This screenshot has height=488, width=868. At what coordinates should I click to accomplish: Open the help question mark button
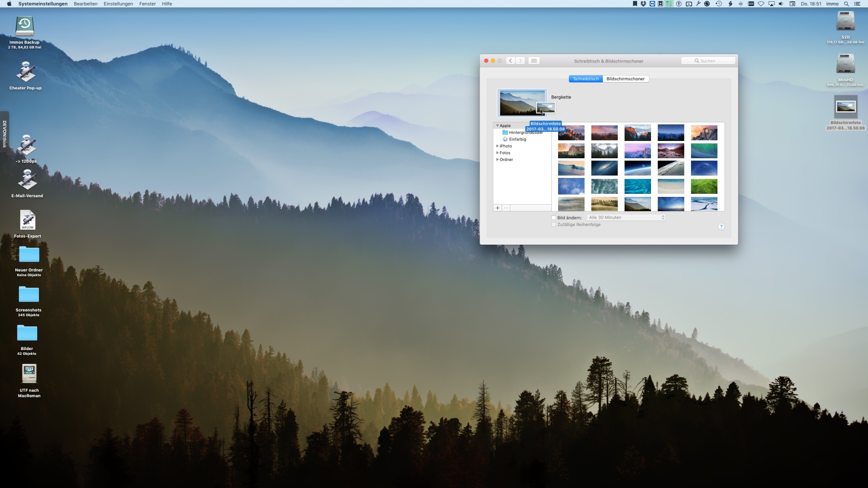pyautogui.click(x=721, y=226)
